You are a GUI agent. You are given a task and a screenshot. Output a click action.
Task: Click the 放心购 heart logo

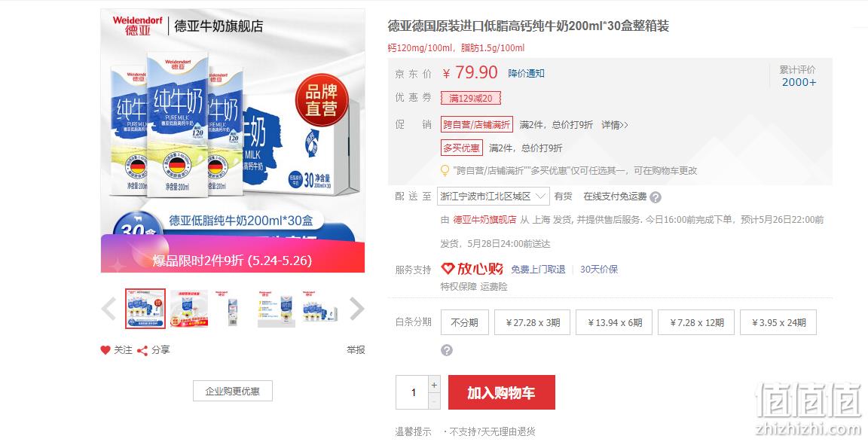click(448, 269)
